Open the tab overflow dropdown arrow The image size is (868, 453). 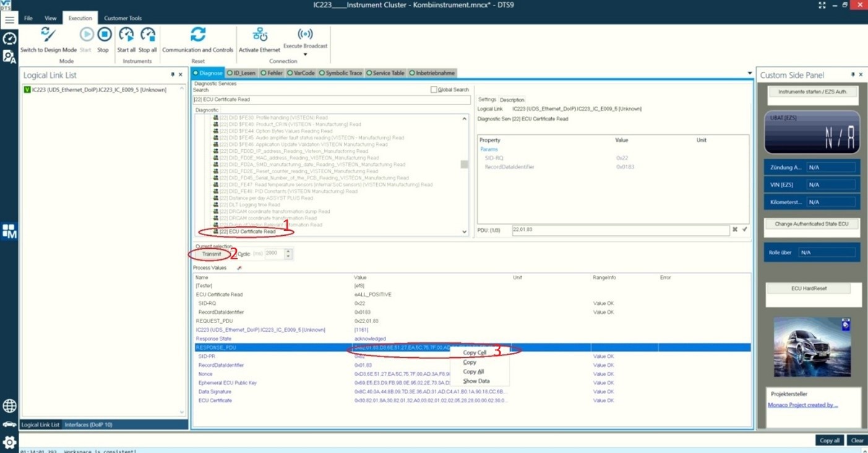[750, 73]
